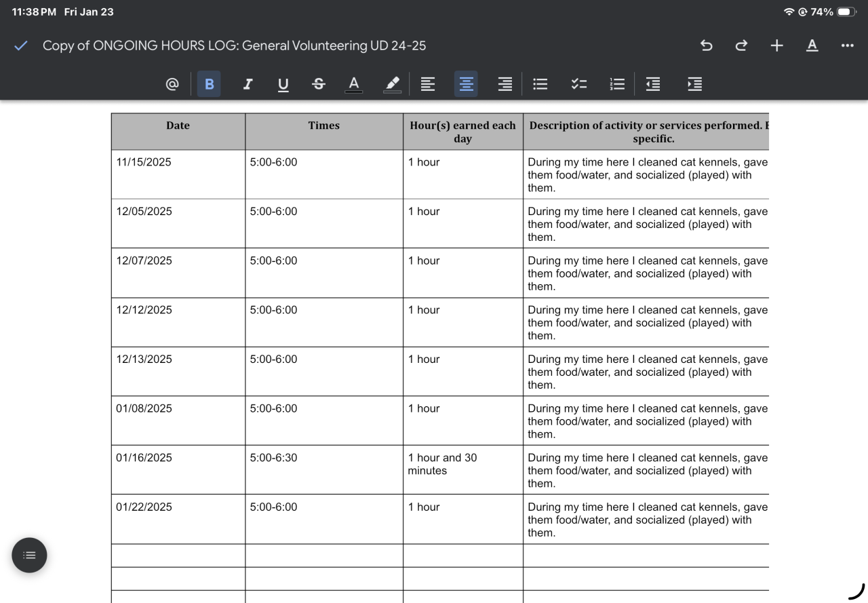
Task: Open the text color picker
Action: 353,84
